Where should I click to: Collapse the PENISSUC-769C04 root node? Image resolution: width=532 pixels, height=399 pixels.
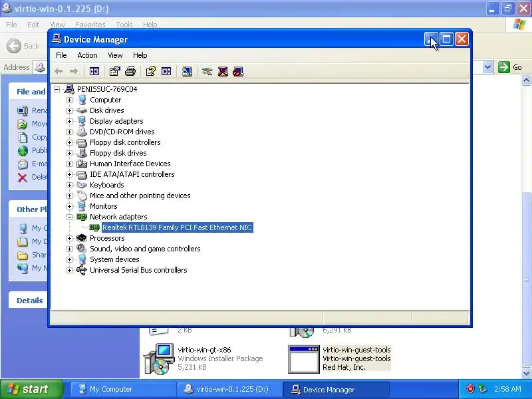pos(57,89)
